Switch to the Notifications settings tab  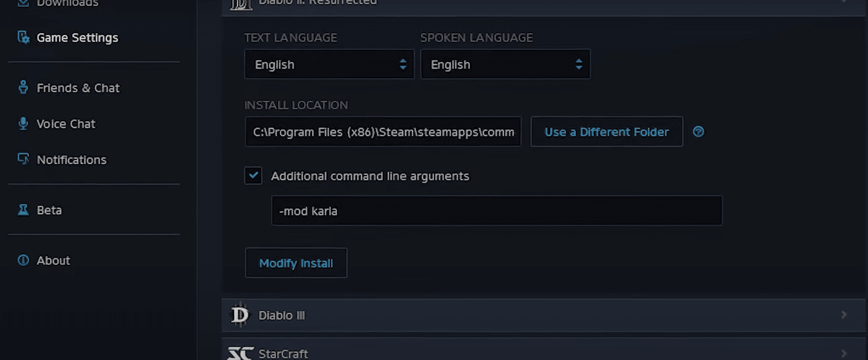click(71, 160)
